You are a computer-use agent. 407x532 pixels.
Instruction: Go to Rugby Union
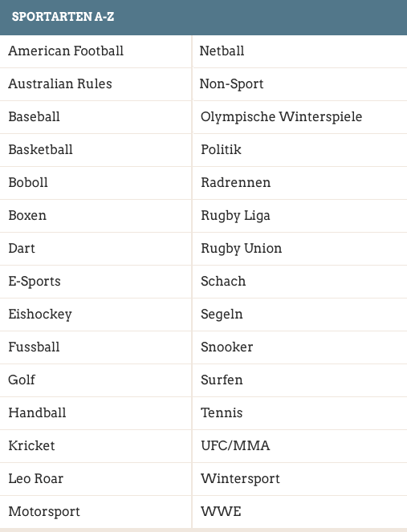[242, 249]
